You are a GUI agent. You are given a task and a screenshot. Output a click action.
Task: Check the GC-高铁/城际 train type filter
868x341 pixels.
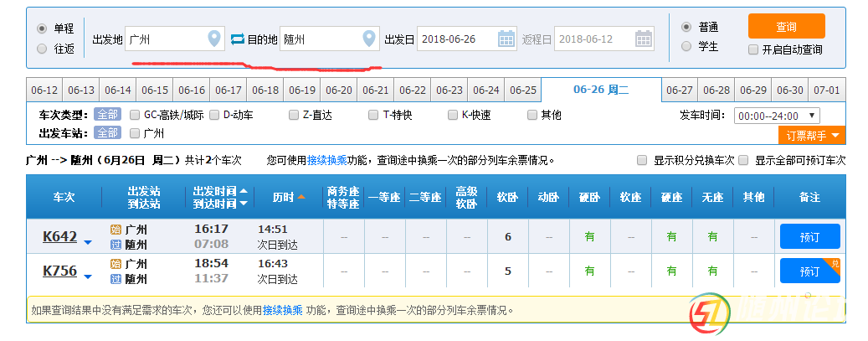pyautogui.click(x=135, y=115)
